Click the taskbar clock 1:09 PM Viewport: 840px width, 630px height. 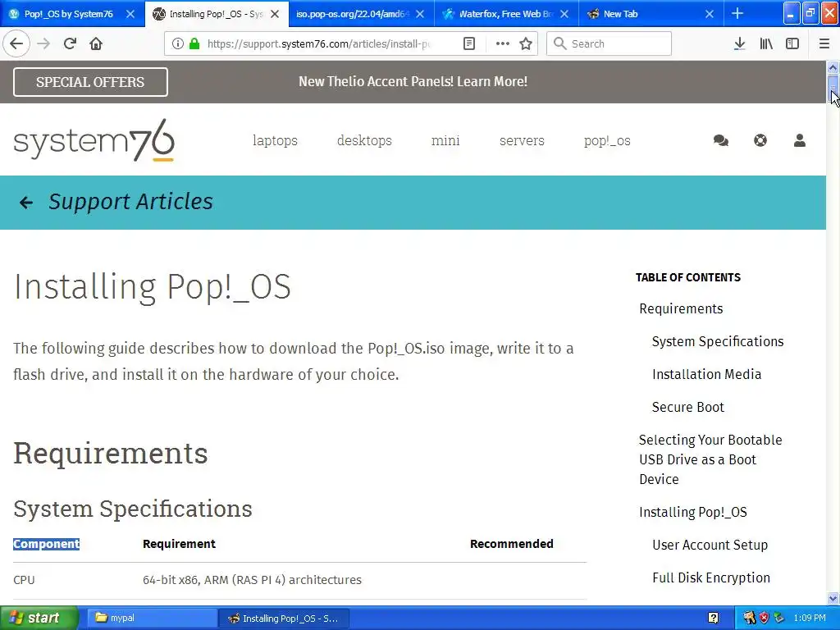[810, 619]
